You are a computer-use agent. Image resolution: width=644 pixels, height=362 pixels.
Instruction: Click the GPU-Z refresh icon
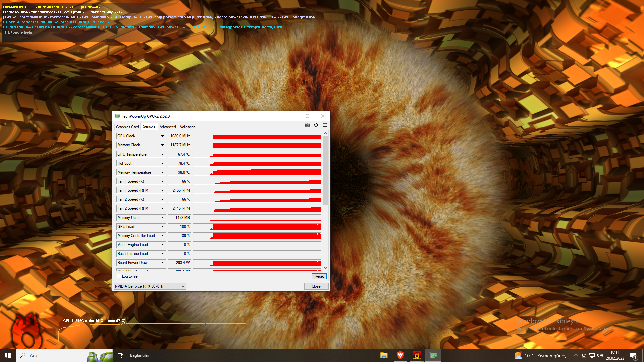point(316,125)
